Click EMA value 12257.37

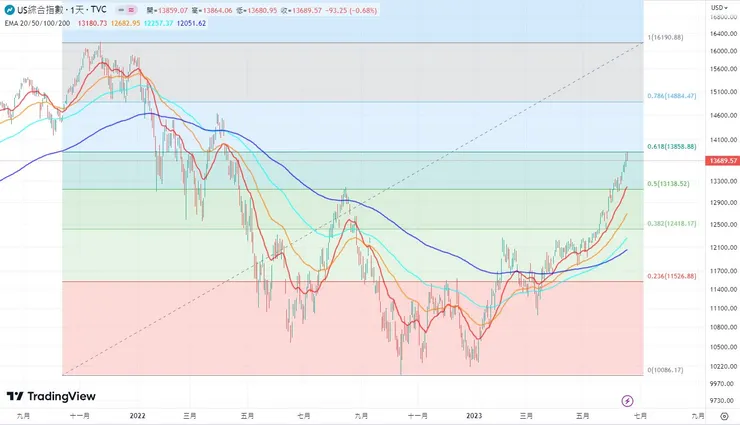click(x=159, y=23)
